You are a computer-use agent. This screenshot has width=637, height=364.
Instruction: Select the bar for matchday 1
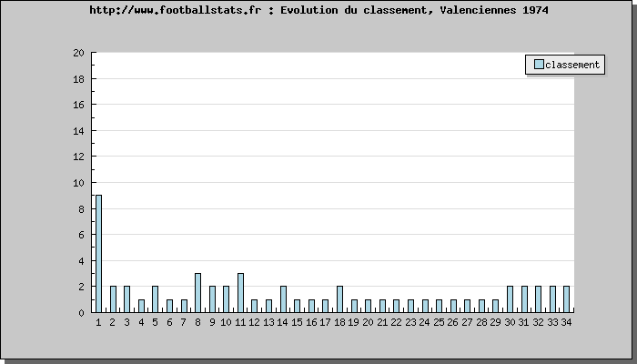pyautogui.click(x=98, y=254)
